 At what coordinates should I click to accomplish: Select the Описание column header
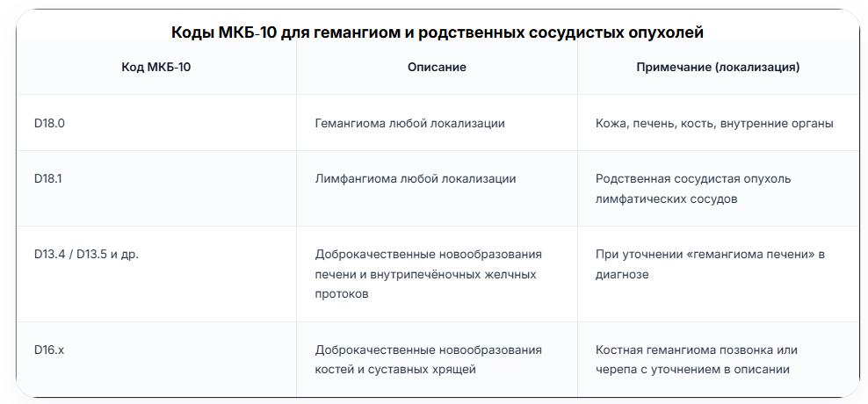[437, 68]
